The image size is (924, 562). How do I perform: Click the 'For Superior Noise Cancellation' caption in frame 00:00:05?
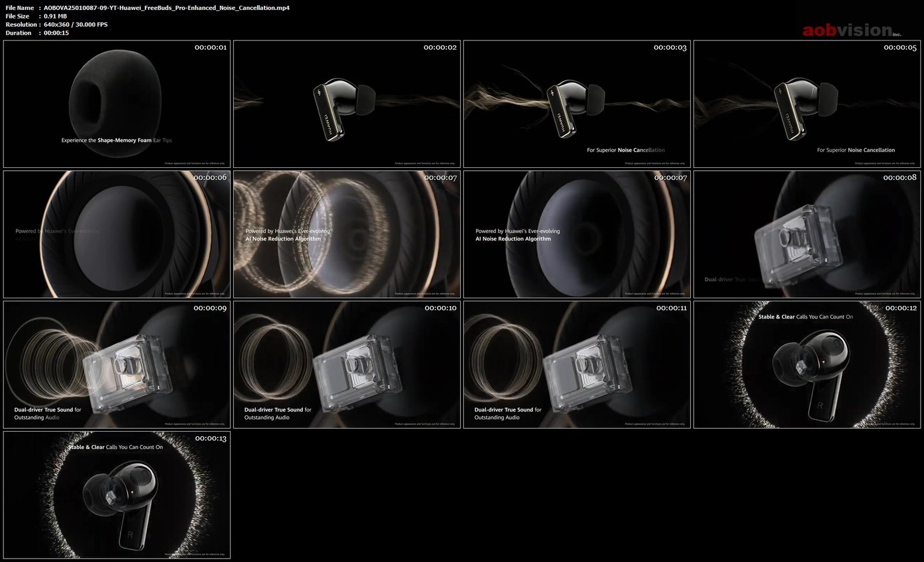[x=856, y=150]
